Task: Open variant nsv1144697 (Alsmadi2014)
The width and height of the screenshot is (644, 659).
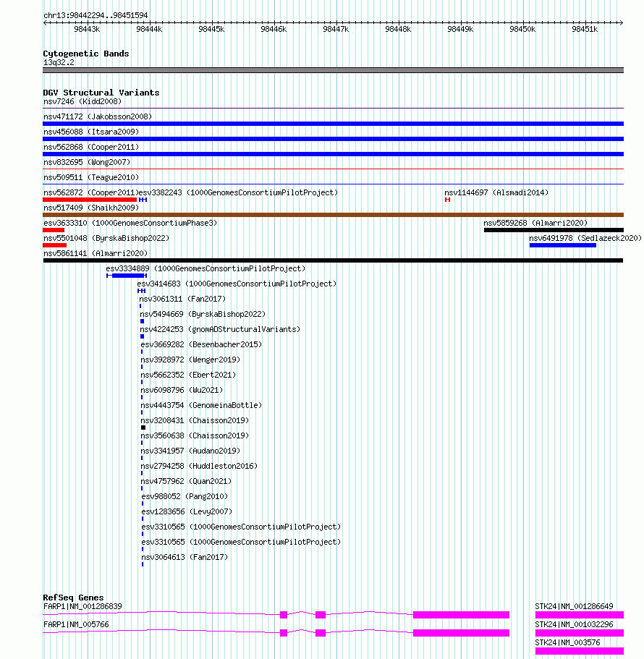Action: tap(496, 192)
